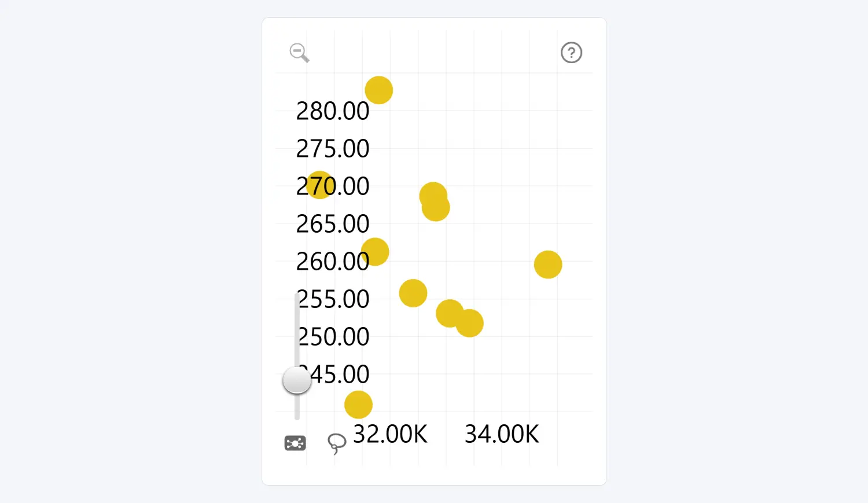Select the rightmost yellow bubble near 260.00
Image resolution: width=868 pixels, height=503 pixels.
547,264
